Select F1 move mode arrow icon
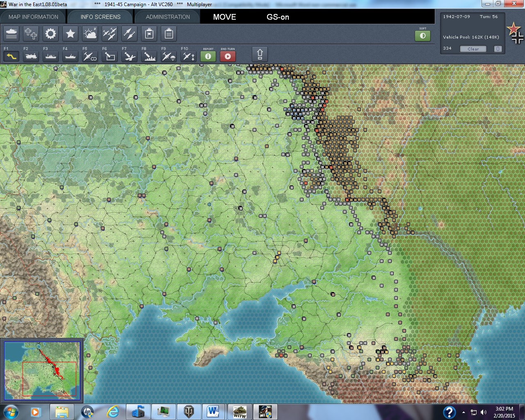 11,56
